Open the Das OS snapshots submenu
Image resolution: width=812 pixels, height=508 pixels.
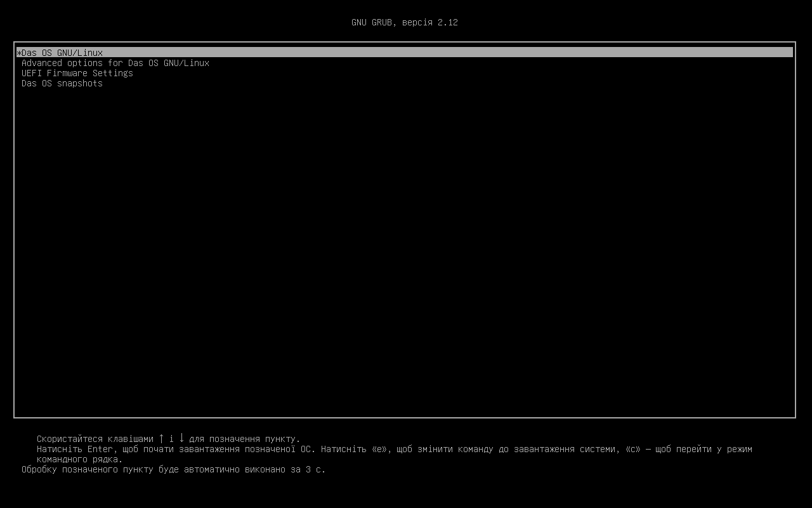coord(62,83)
